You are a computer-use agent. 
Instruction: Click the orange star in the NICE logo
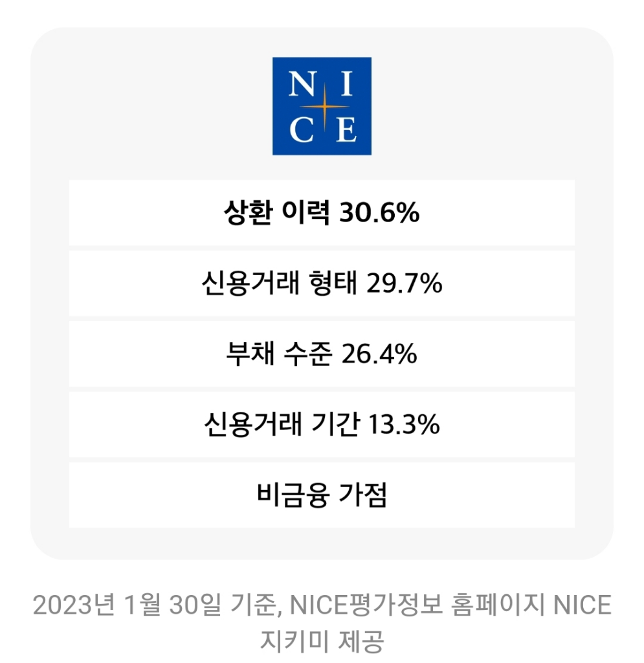324,107
